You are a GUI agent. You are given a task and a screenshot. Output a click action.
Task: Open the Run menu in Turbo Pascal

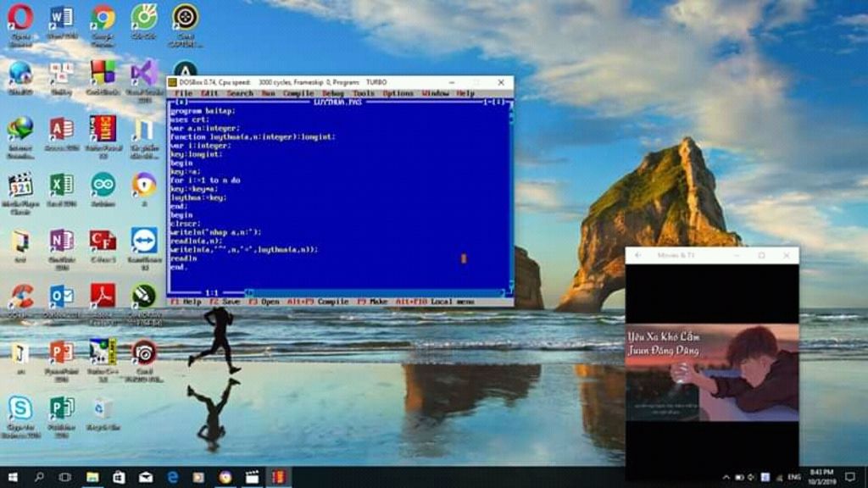point(269,93)
